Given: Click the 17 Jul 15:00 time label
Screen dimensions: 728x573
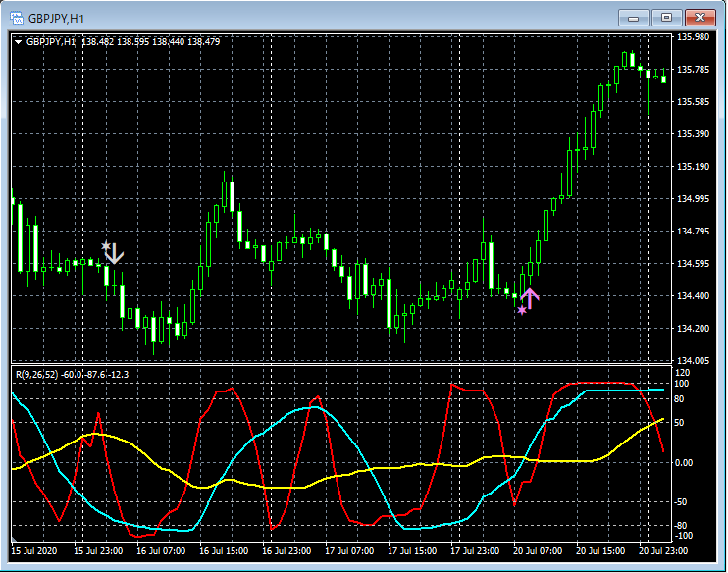Looking at the screenshot, I should click(412, 551).
